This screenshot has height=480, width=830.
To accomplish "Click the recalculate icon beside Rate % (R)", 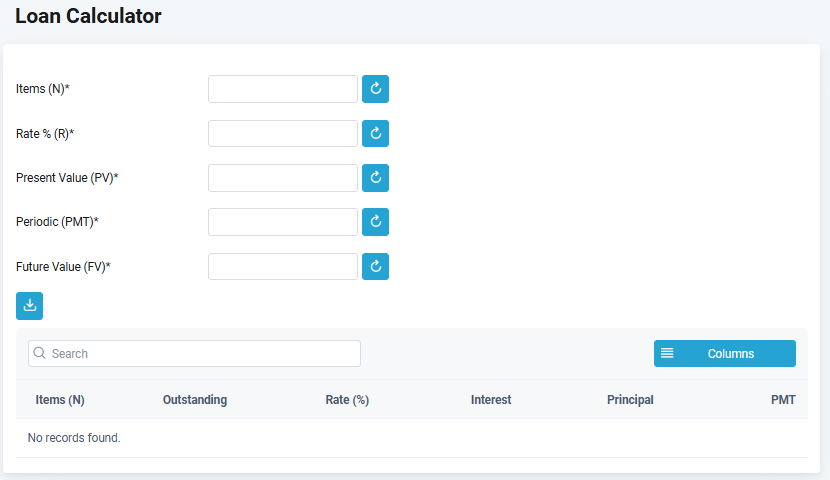I will (x=375, y=133).
